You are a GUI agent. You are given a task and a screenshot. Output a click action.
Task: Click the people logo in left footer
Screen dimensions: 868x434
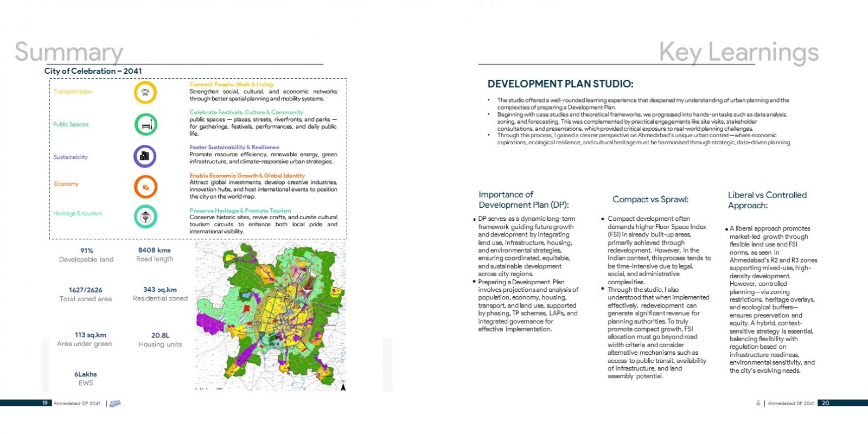point(115,404)
